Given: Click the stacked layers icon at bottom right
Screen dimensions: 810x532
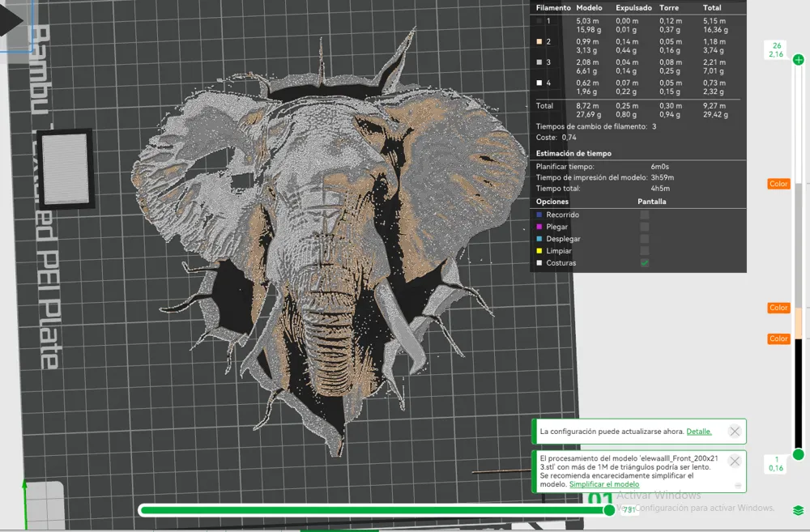Looking at the screenshot, I should [x=798, y=512].
